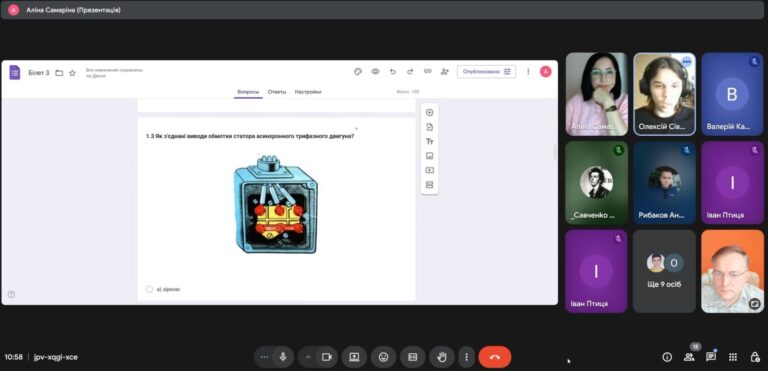The image size is (768, 371).
Task: Open the Google Forms home icon
Action: pyautogui.click(x=15, y=73)
